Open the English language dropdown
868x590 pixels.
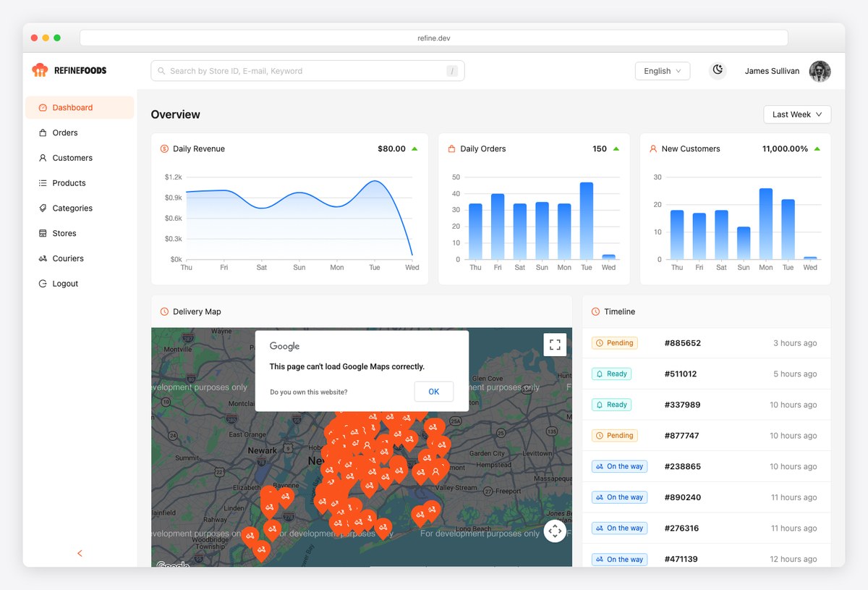click(x=663, y=71)
